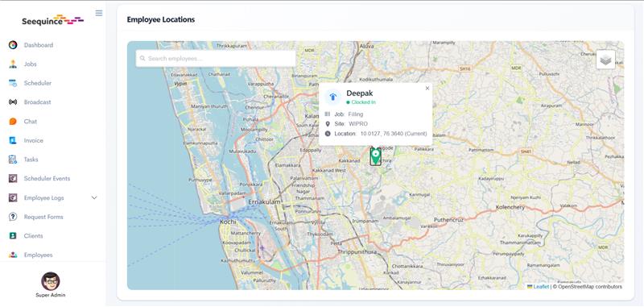
Task: Click the Job icon in Deepak popup
Action: tap(328, 114)
